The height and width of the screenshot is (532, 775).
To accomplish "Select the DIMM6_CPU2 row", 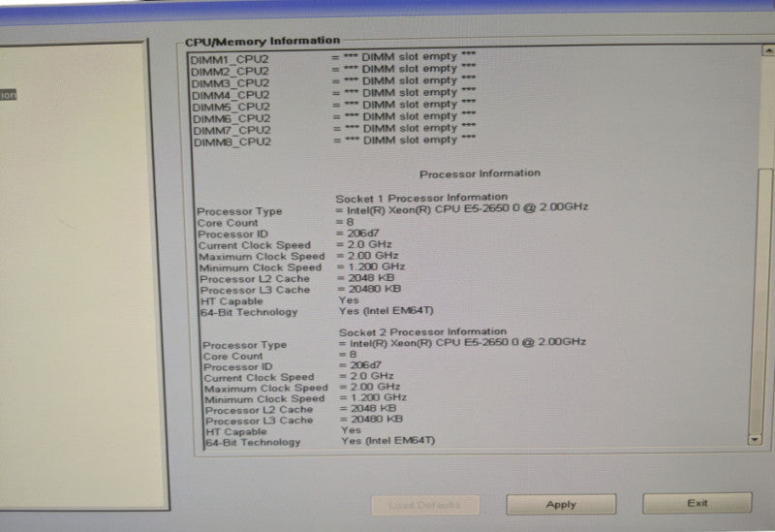I will [334, 117].
